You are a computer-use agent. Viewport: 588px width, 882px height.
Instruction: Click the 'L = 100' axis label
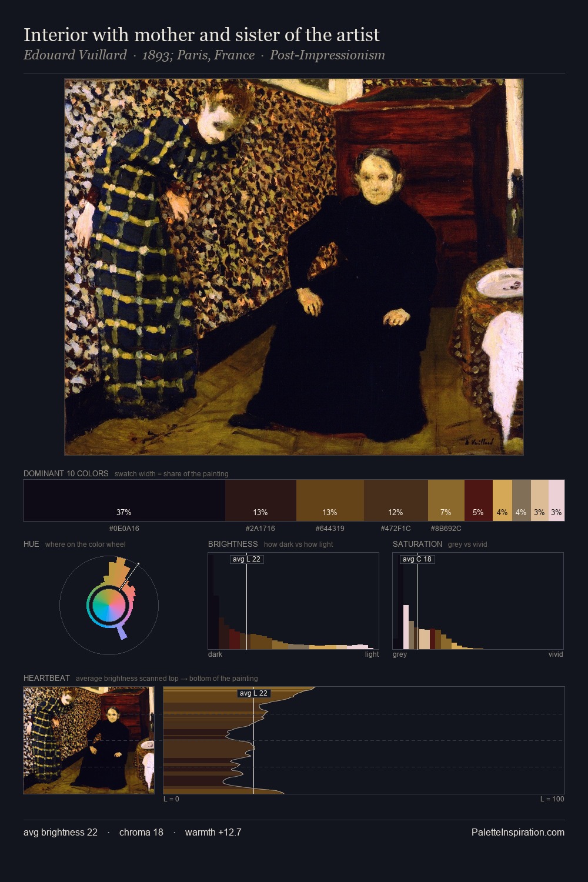click(552, 799)
